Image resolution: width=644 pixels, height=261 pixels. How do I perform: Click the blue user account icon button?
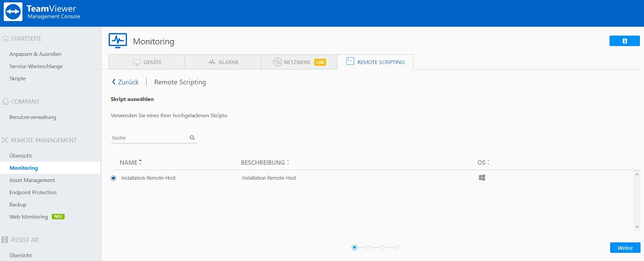coord(624,41)
